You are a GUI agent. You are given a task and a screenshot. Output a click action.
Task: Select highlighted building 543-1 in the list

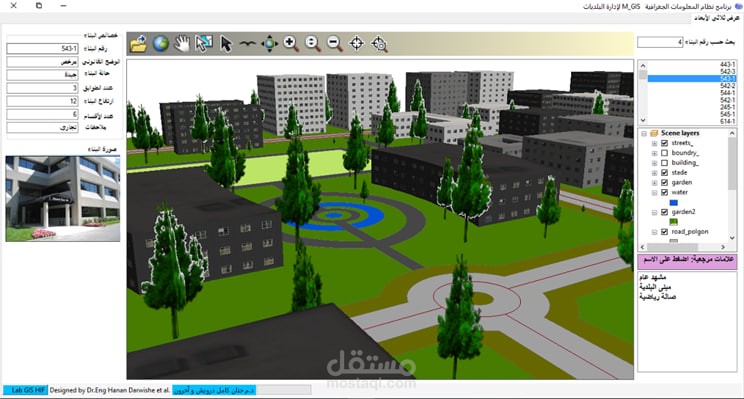click(x=691, y=78)
